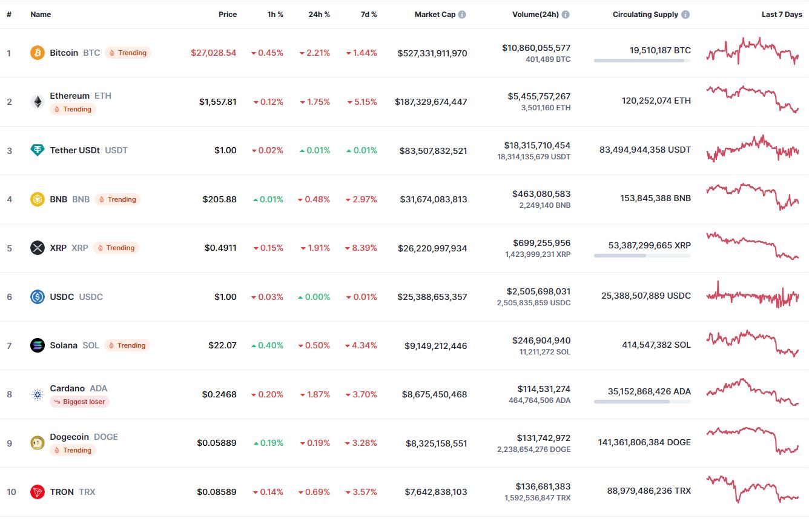
Task: Open Ethereum last 7 days sparkline chart
Action: tap(753, 99)
